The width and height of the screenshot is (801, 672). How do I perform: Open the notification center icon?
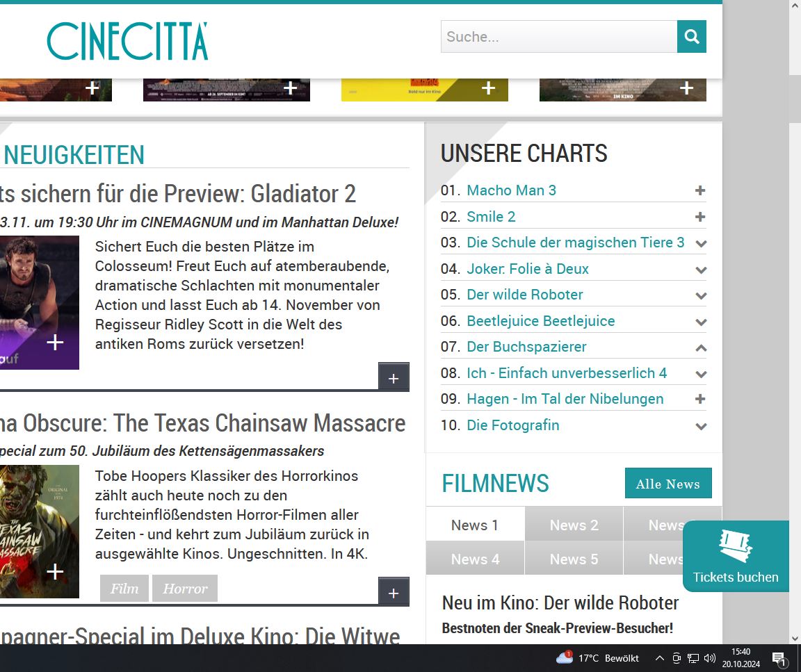(x=779, y=658)
